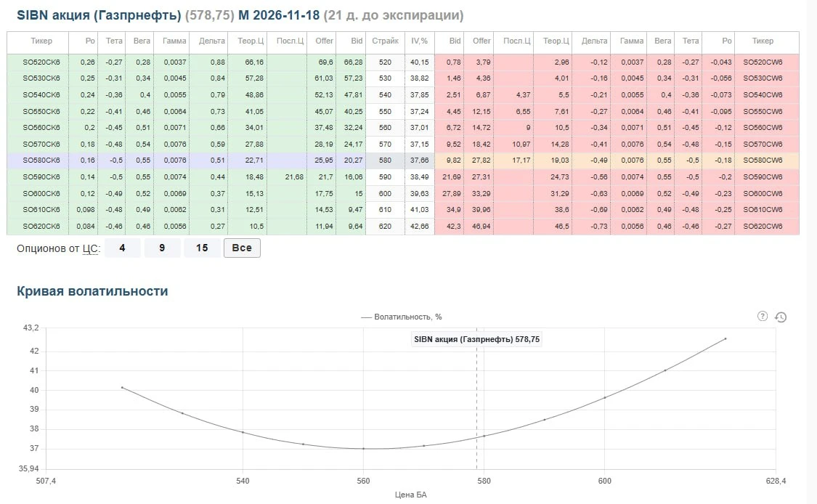
Task: Select strike cell 600
Action: point(385,193)
